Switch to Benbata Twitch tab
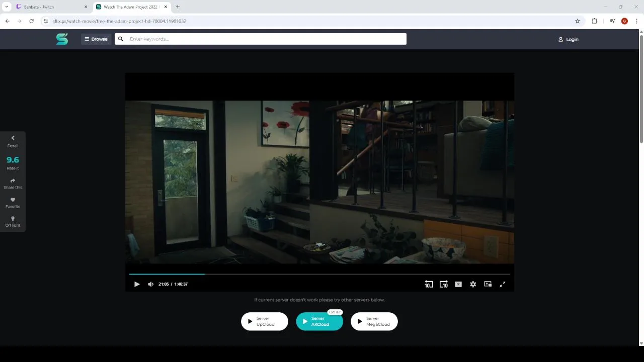Screen dimensions: 644x362 point(51,7)
